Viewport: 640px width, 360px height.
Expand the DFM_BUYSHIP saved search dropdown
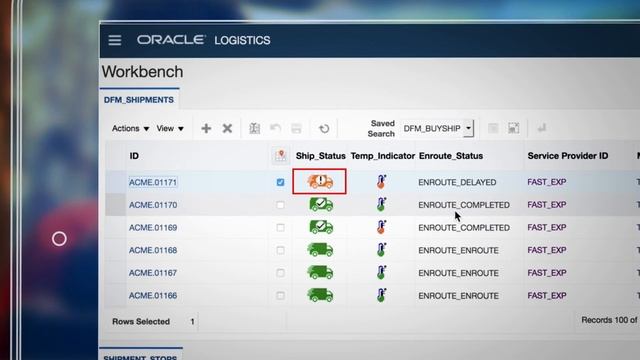(x=469, y=128)
